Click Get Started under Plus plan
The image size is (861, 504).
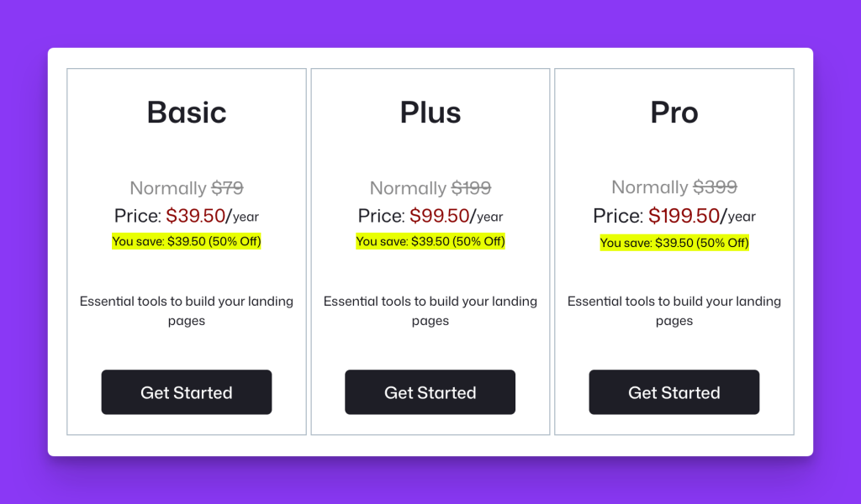[x=430, y=392]
